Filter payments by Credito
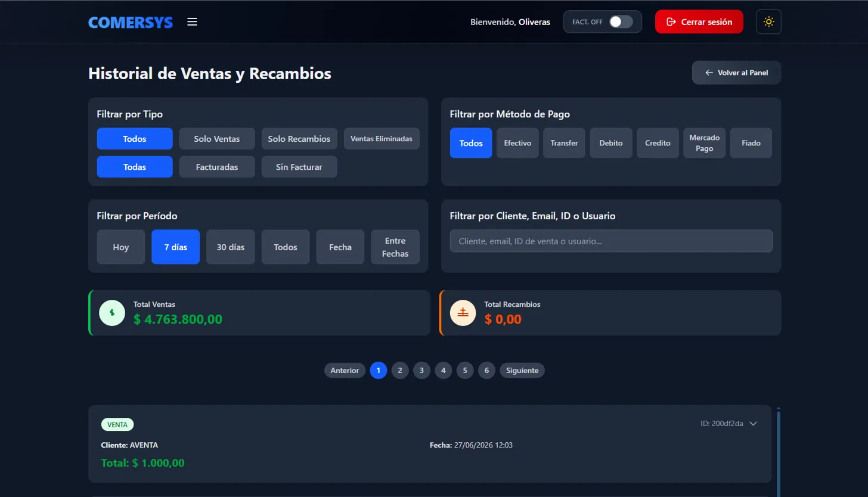This screenshot has height=497, width=868. tap(658, 143)
